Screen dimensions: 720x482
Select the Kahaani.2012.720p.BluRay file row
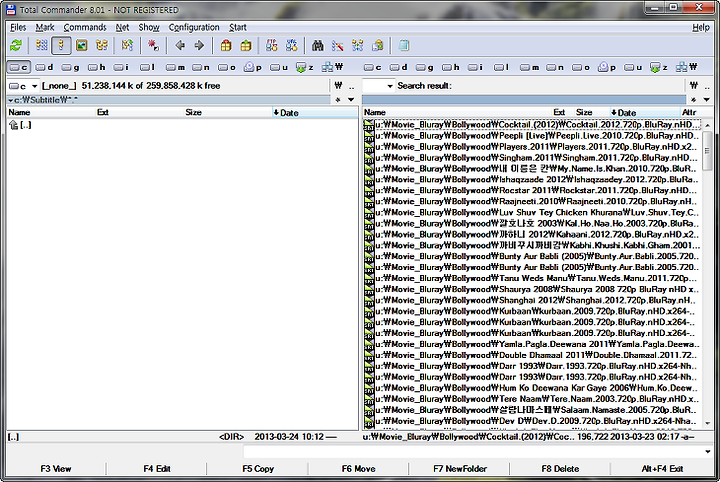tap(532, 234)
